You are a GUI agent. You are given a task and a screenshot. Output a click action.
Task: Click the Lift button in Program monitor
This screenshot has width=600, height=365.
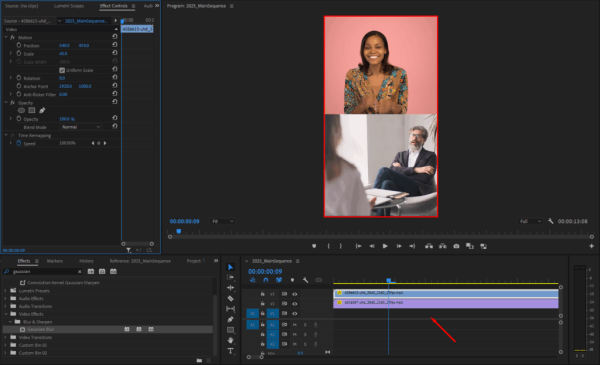click(429, 246)
